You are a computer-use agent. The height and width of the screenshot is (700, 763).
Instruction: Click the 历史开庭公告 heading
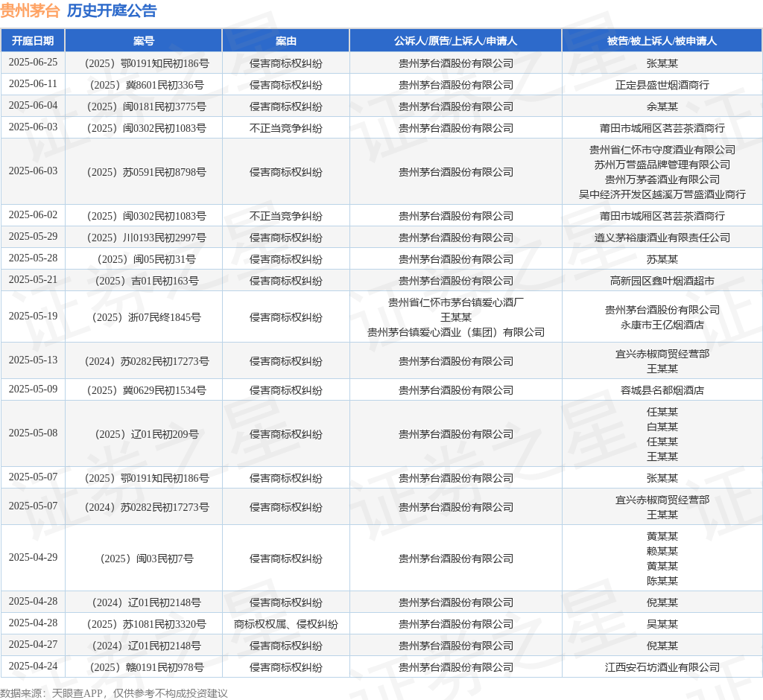tap(112, 10)
